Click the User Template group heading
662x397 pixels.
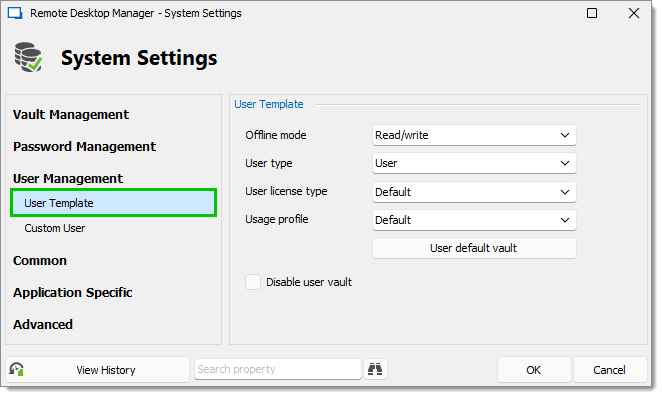269,104
